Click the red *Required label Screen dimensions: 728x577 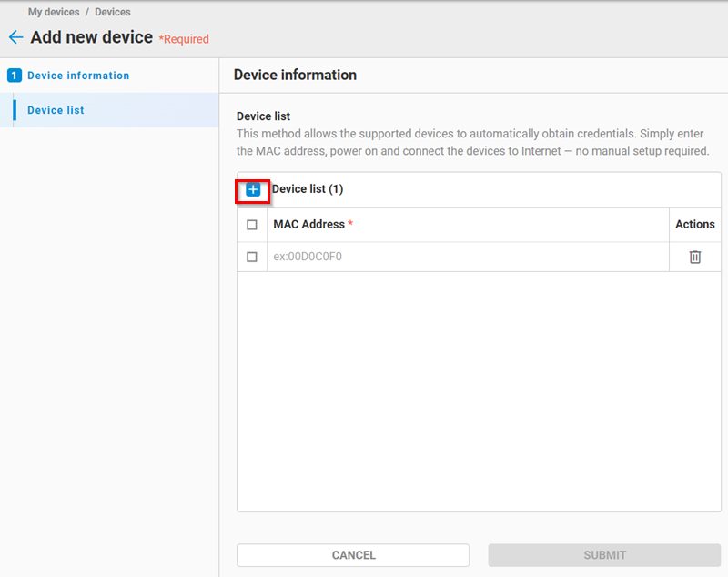click(184, 39)
